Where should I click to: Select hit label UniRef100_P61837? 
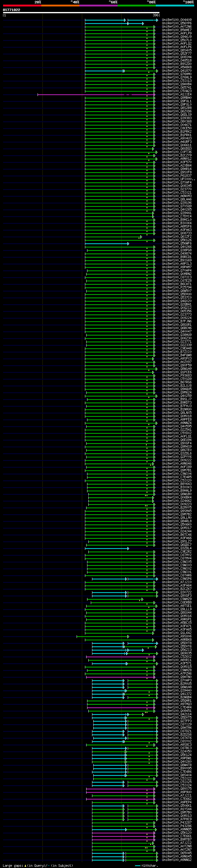tap(177, 176)
